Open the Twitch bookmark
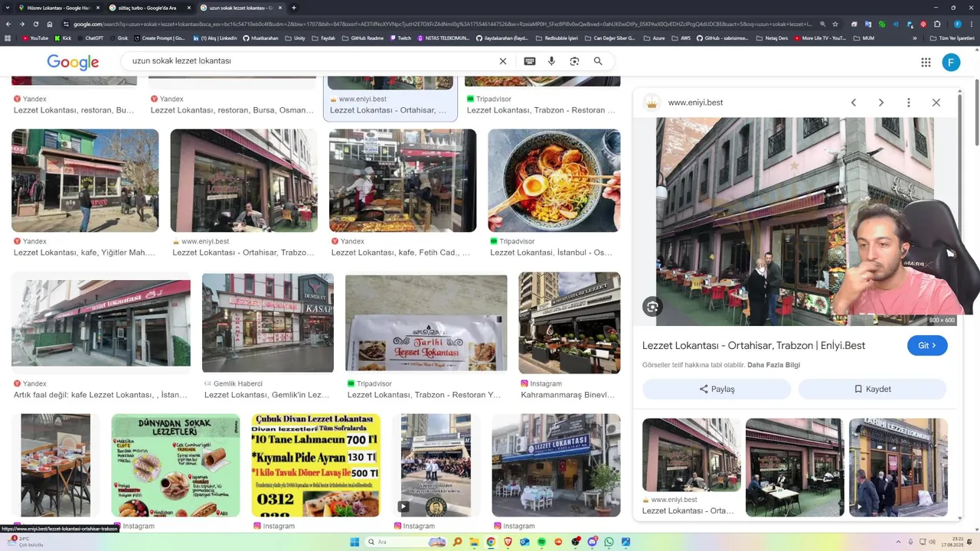This screenshot has width=980, height=551. pyautogui.click(x=400, y=37)
